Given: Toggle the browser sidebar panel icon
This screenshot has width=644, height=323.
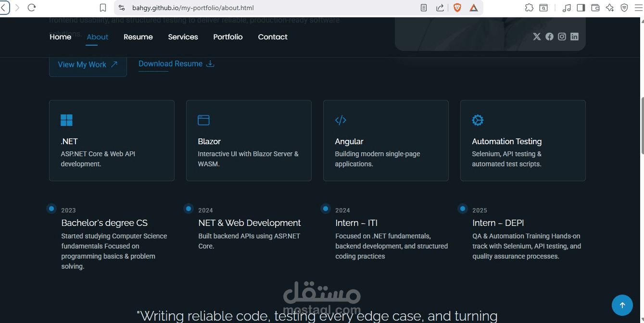Looking at the screenshot, I should point(581,8).
